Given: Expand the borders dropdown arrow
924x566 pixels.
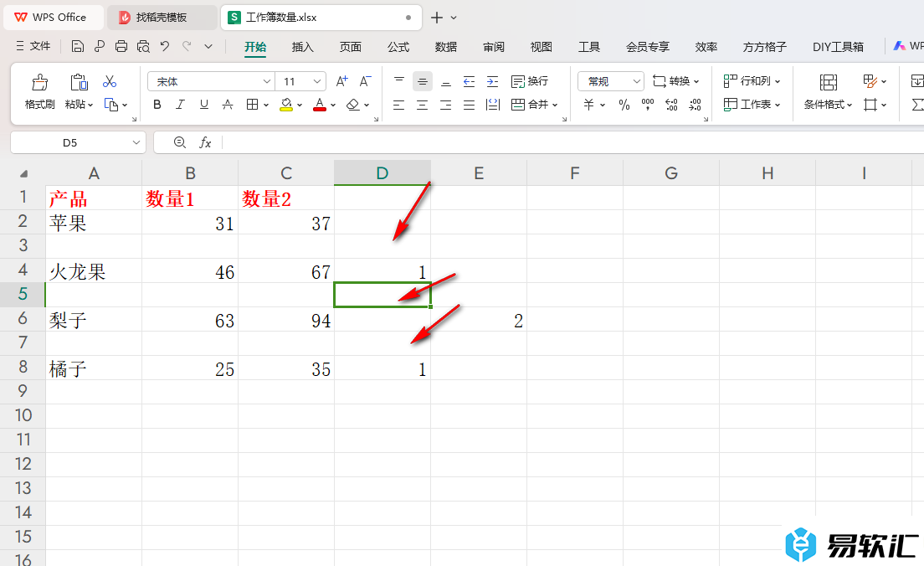Looking at the screenshot, I should (x=266, y=105).
